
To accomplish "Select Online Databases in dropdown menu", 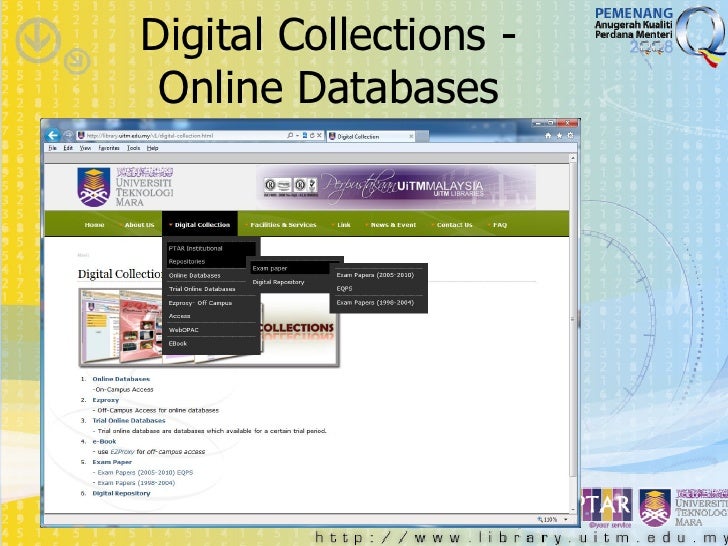I will 211,275.
